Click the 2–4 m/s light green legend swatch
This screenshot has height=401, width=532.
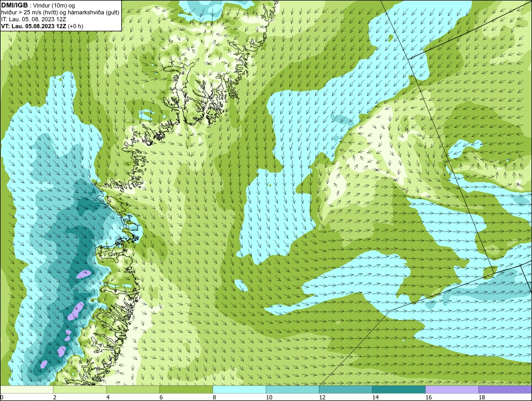click(x=80, y=389)
